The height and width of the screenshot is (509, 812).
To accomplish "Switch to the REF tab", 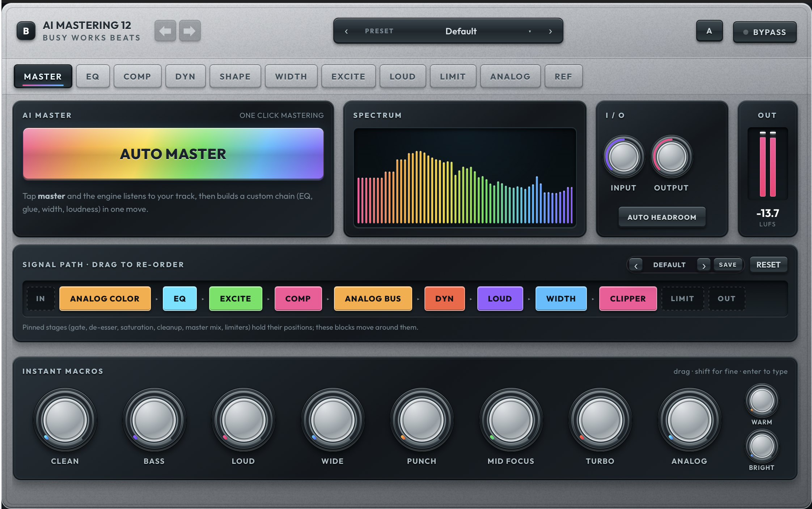I will (563, 76).
